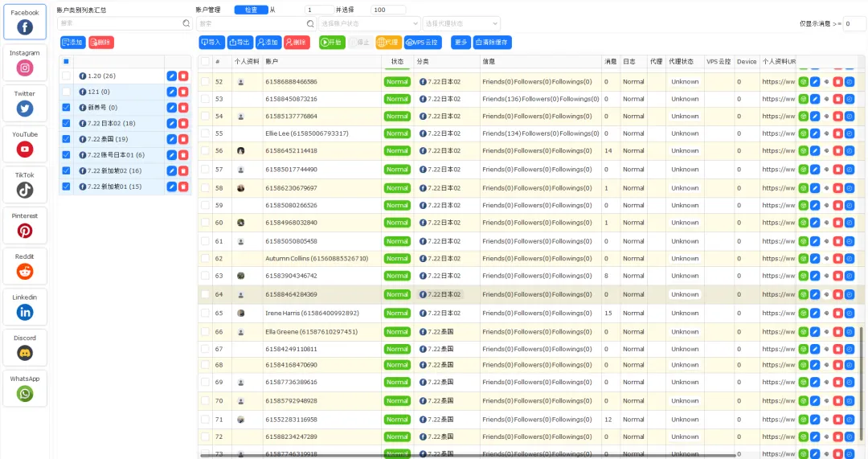Click red 删除 button in the category list panel
The image size is (868, 459).
click(x=101, y=42)
